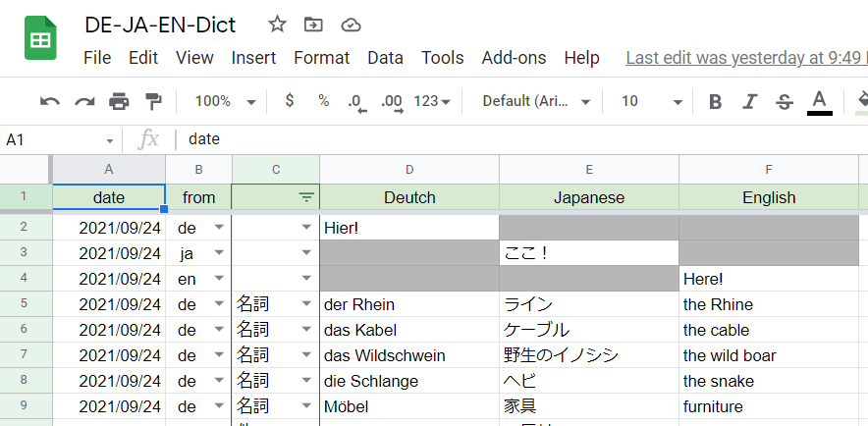
Task: Click the move to folder icon
Action: point(313,25)
